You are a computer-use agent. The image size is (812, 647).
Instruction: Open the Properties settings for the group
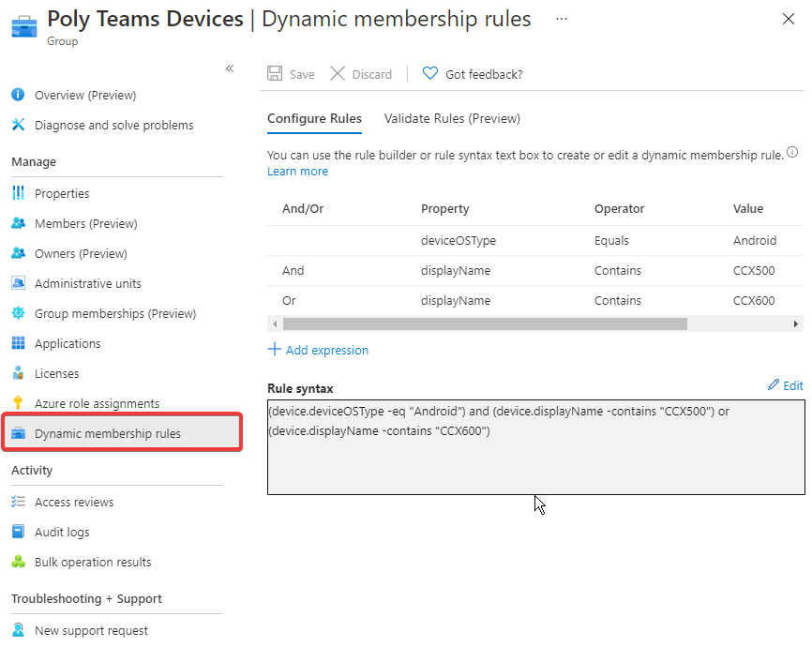pos(62,193)
